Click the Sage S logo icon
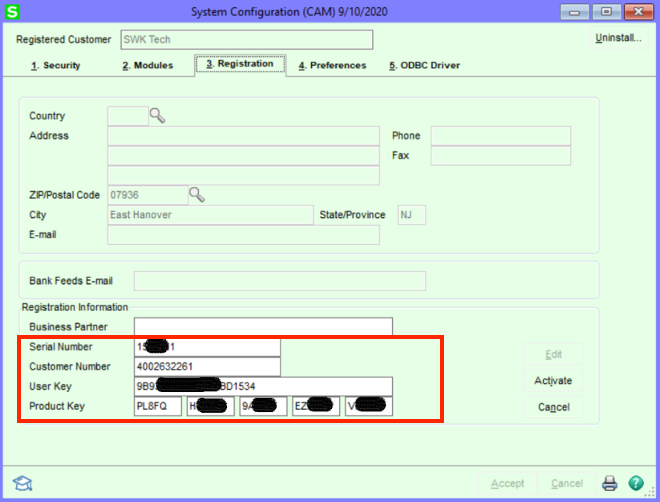The image size is (660, 502). [12, 11]
